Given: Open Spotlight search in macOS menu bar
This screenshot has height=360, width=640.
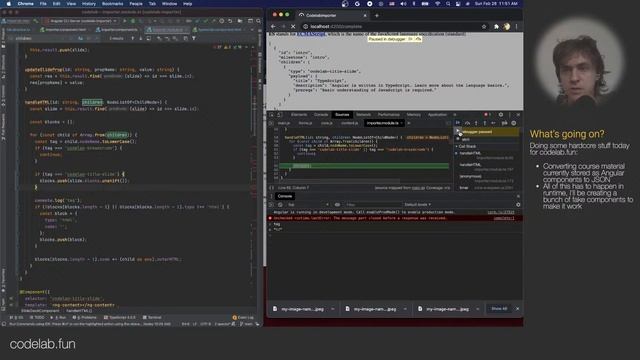Looking at the screenshot, I should tap(448, 4).
